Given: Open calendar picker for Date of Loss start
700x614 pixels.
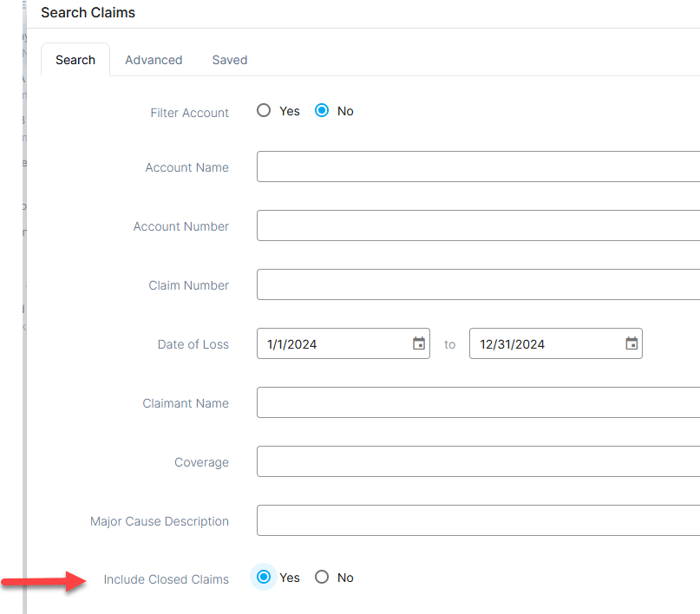Looking at the screenshot, I should (419, 344).
